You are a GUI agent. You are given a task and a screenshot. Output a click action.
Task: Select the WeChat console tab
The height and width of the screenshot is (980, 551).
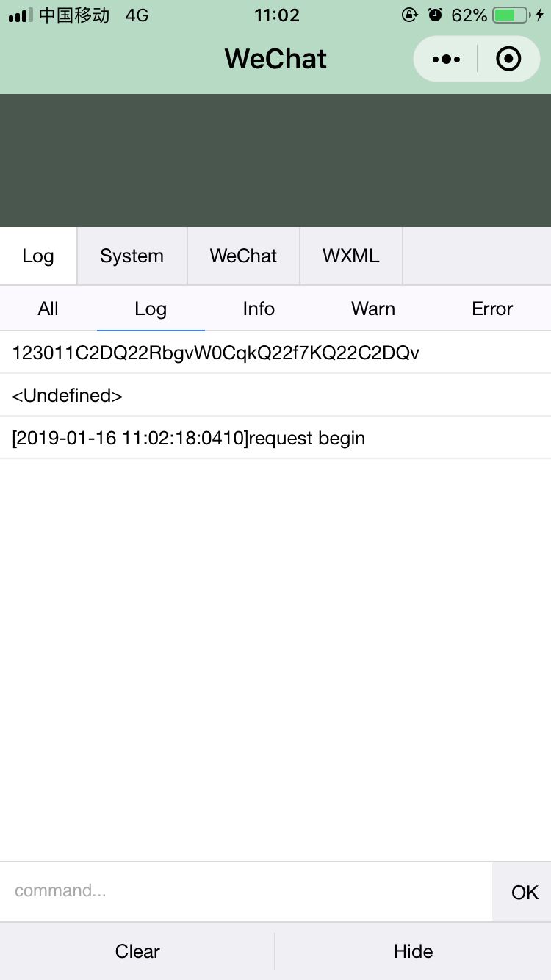243,256
